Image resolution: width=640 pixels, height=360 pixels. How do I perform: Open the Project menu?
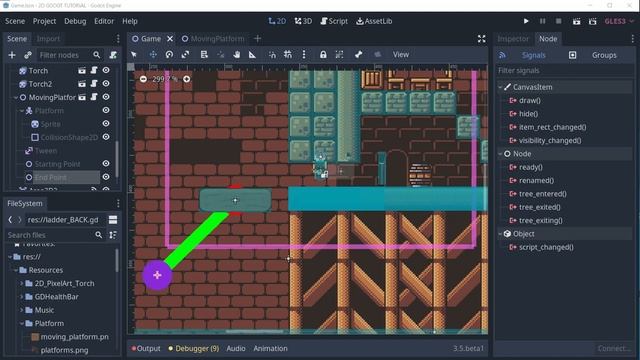(x=44, y=21)
